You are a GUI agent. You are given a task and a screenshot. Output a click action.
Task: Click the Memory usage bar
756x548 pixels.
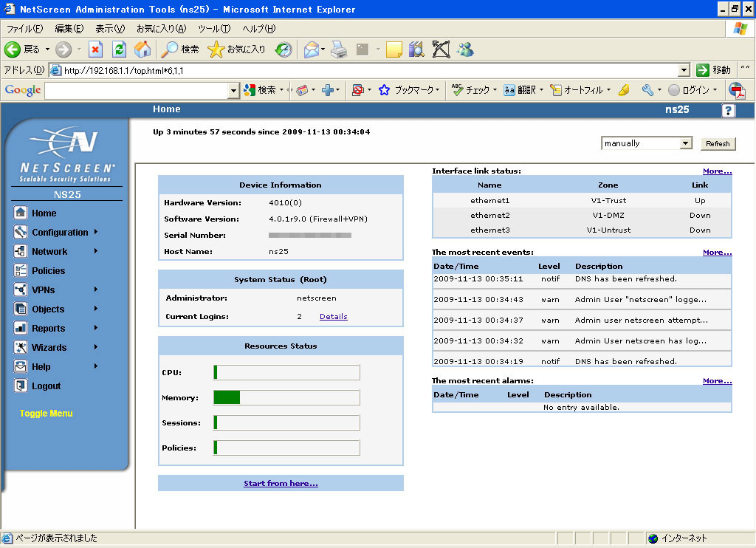(286, 397)
